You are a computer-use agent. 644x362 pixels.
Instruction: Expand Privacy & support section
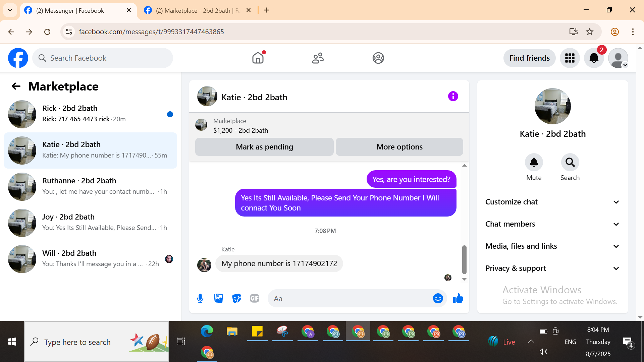[x=552, y=268]
